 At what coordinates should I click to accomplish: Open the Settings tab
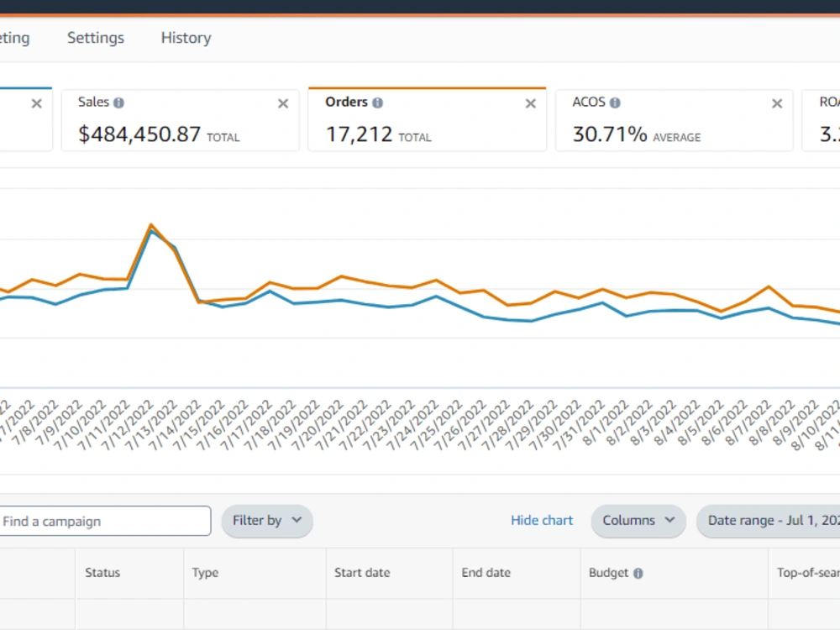coord(96,38)
